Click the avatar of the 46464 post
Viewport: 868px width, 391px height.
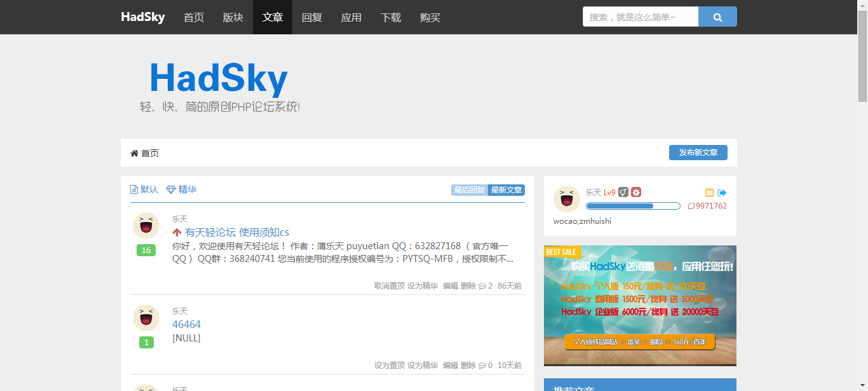point(146,318)
